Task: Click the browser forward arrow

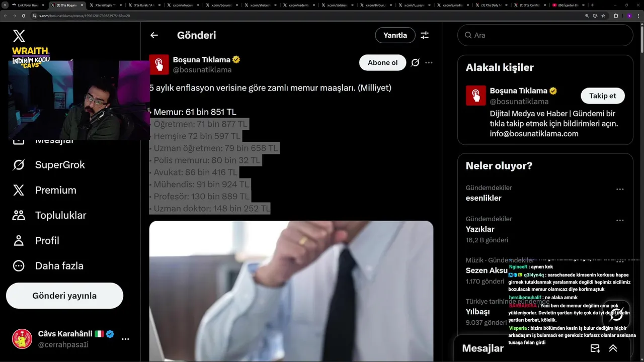Action: (15, 16)
